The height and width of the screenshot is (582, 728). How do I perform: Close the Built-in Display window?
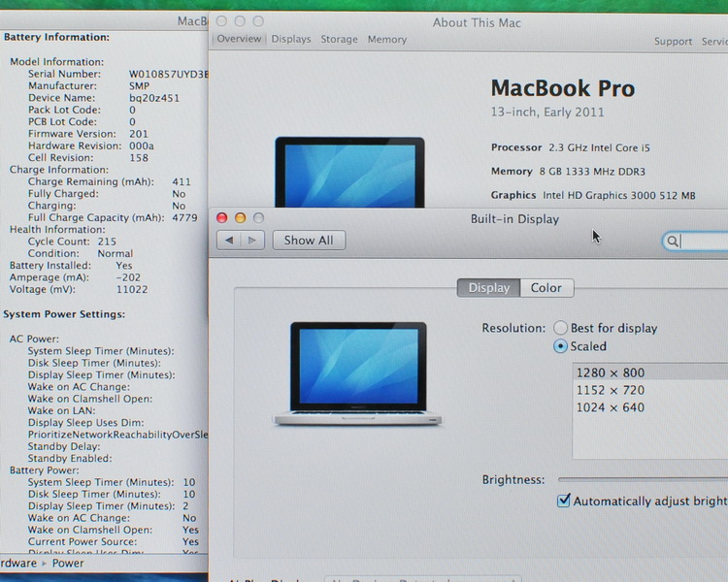[222, 217]
